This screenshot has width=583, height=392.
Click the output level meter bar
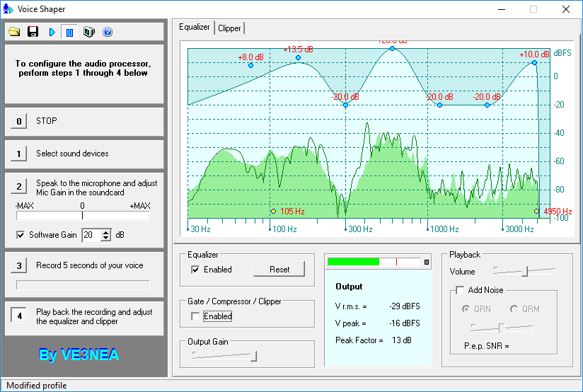point(374,262)
